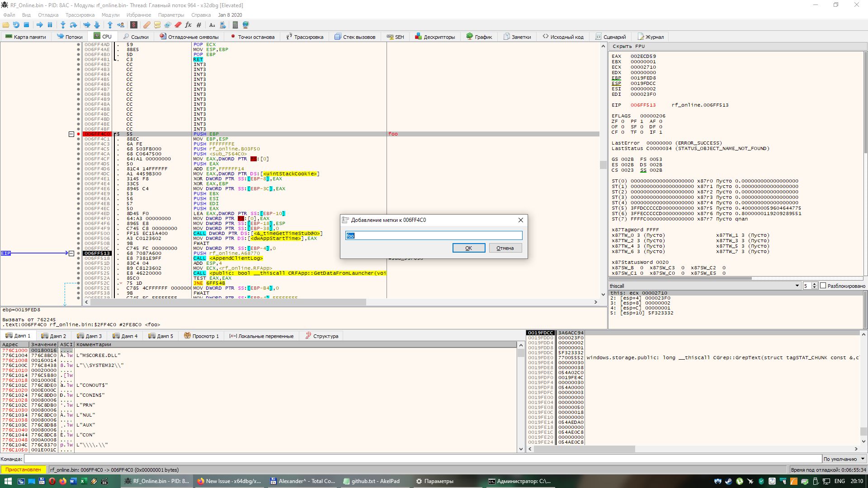
Task: Open AkelPad github.txt taskbar item
Action: tap(372, 481)
